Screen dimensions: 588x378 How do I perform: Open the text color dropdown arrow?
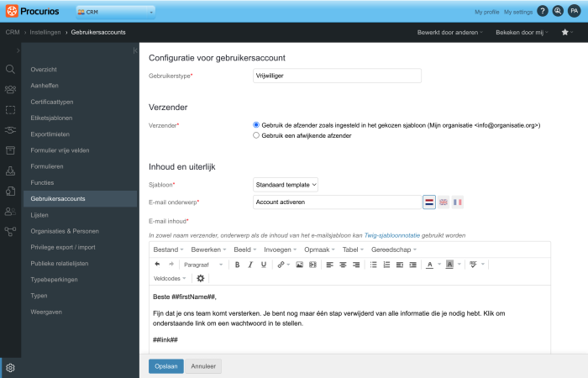tap(439, 265)
